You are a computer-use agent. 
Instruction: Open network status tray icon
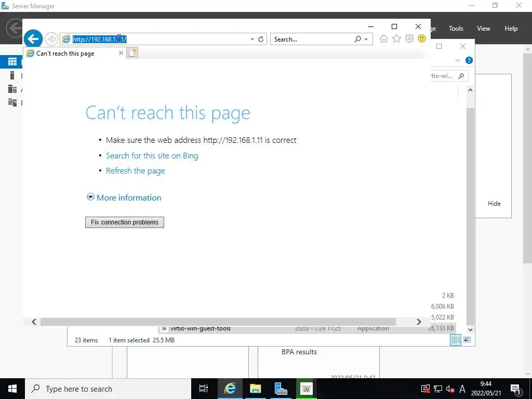437,389
